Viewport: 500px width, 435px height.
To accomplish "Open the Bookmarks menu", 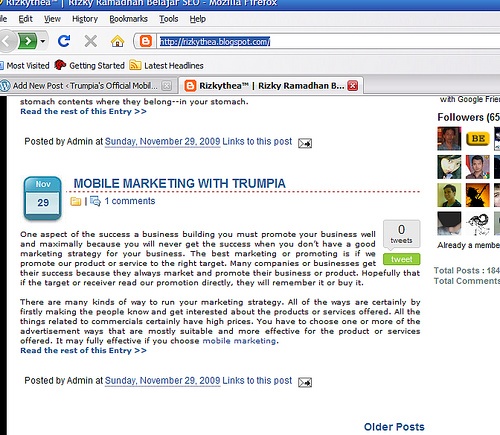I will 128,19.
